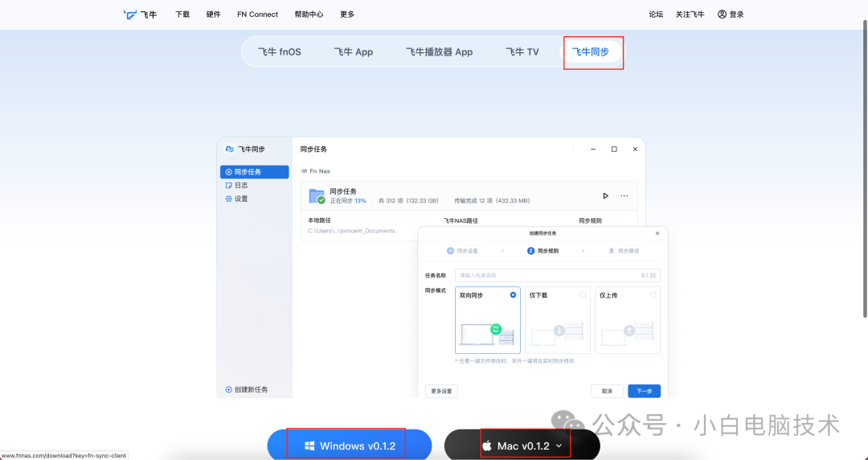Switch to the 飞牛 App tab
Viewport: 868px width, 460px height.
click(x=353, y=52)
